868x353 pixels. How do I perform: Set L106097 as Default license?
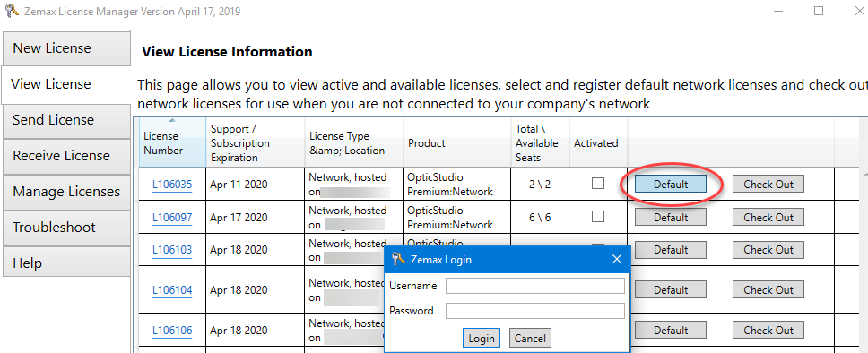pyautogui.click(x=671, y=218)
